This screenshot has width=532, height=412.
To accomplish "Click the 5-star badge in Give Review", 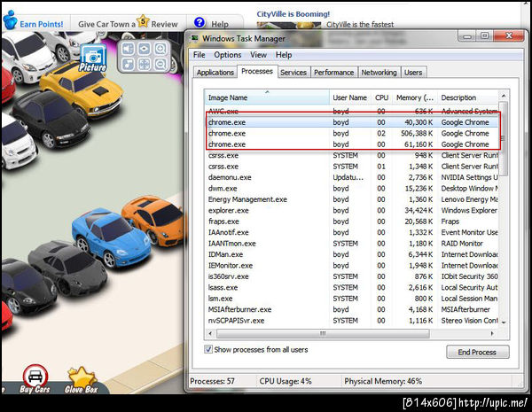I will [143, 21].
